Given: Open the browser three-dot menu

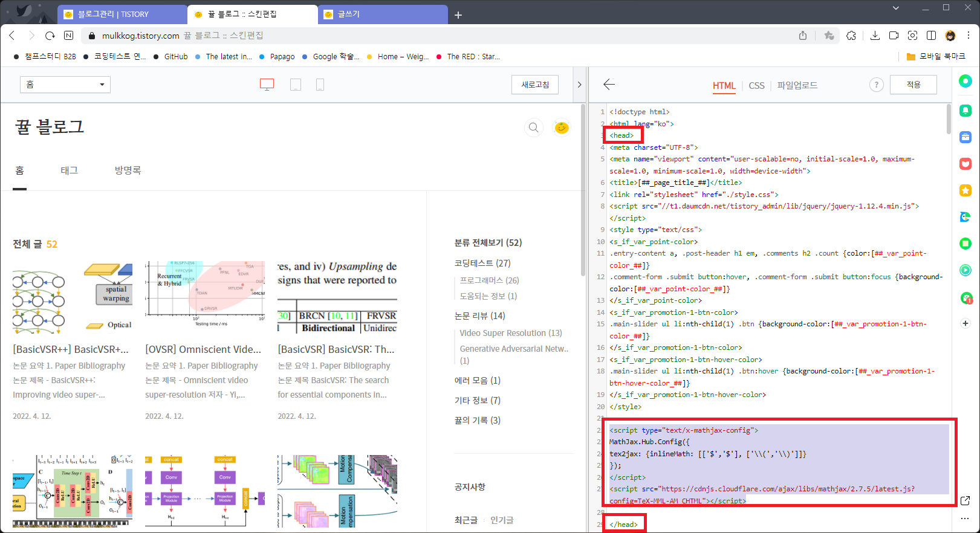Looking at the screenshot, I should (x=969, y=36).
